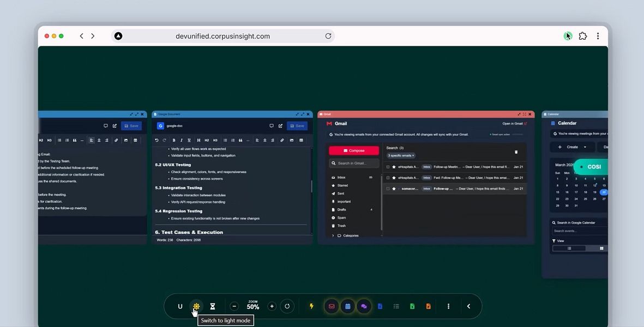Viewport: 644px width, 327px height.
Task: Apply H3 heading in google-doc toolbar
Action: (215, 140)
